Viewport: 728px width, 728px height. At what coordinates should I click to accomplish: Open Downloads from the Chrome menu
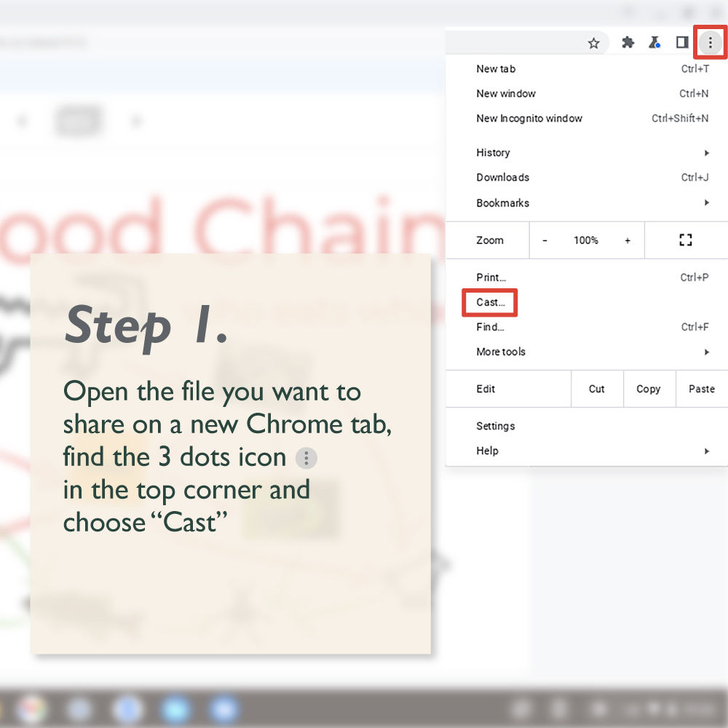[x=586, y=178]
